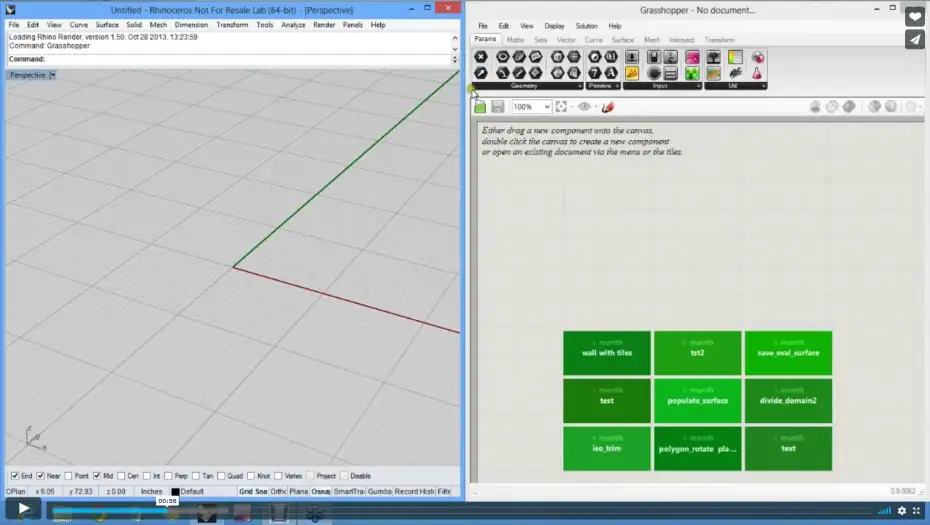
Task: Click the video volume bars icon
Action: 884,510
